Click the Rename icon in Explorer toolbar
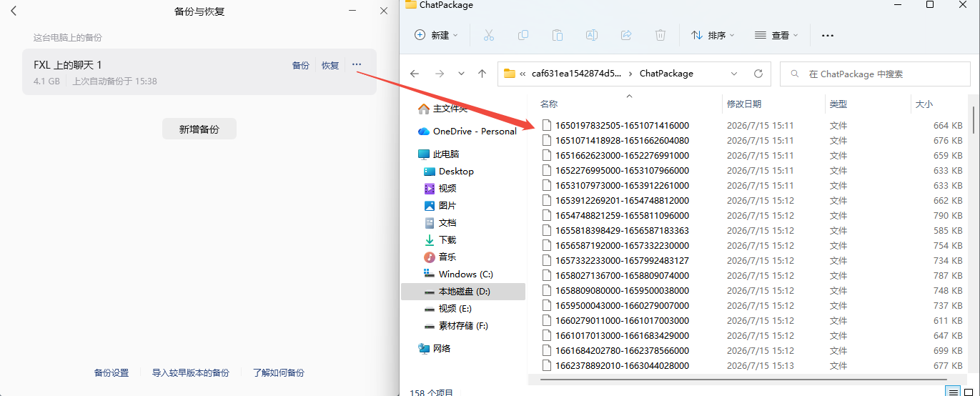This screenshot has height=396, width=980. coord(592,35)
